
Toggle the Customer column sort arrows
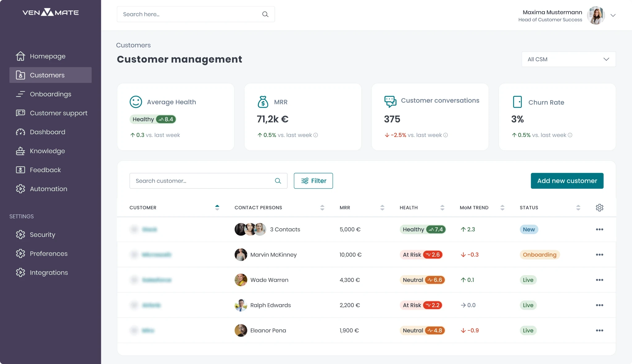217,208
